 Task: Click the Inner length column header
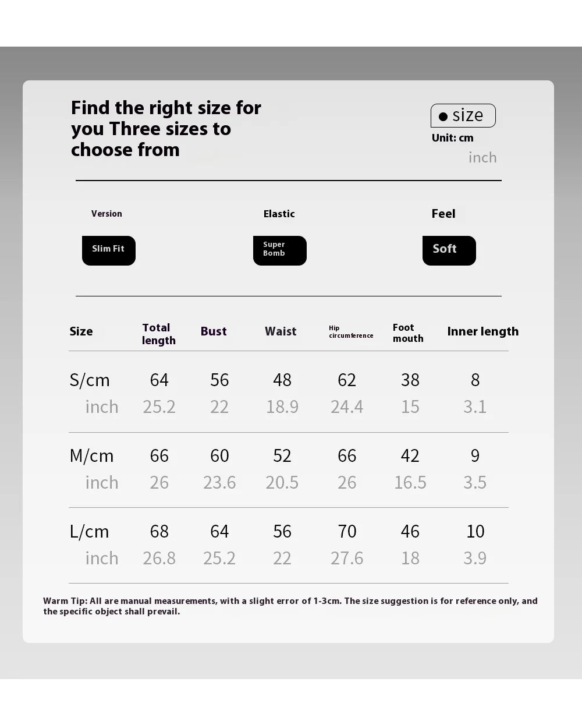click(482, 331)
